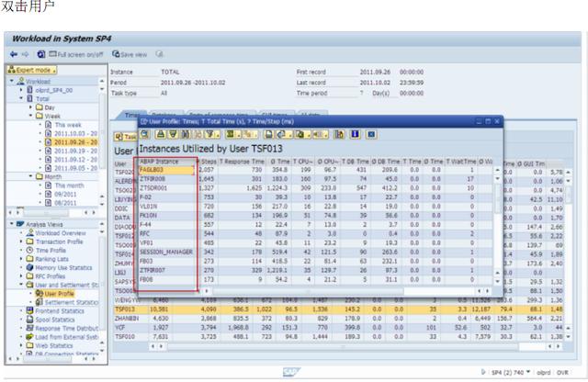Click the ABAP Instance column header
Viewport: 588px width, 382px height.
coord(166,162)
